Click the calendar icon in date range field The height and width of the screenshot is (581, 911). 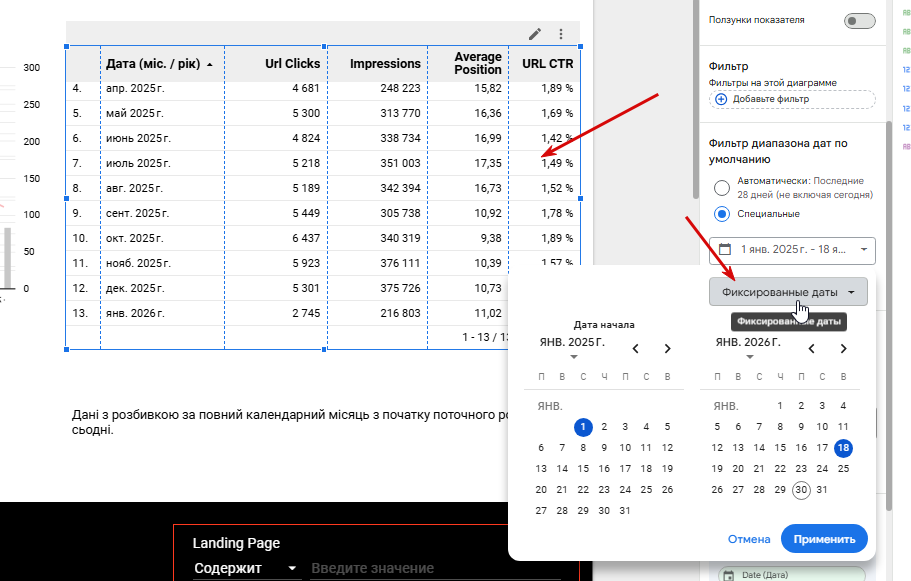click(725, 249)
